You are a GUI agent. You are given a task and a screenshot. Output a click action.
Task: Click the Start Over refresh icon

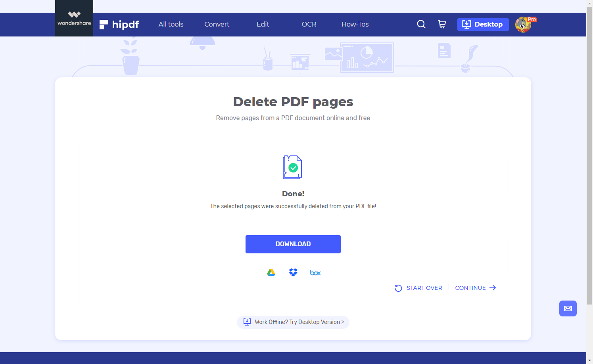pos(398,288)
